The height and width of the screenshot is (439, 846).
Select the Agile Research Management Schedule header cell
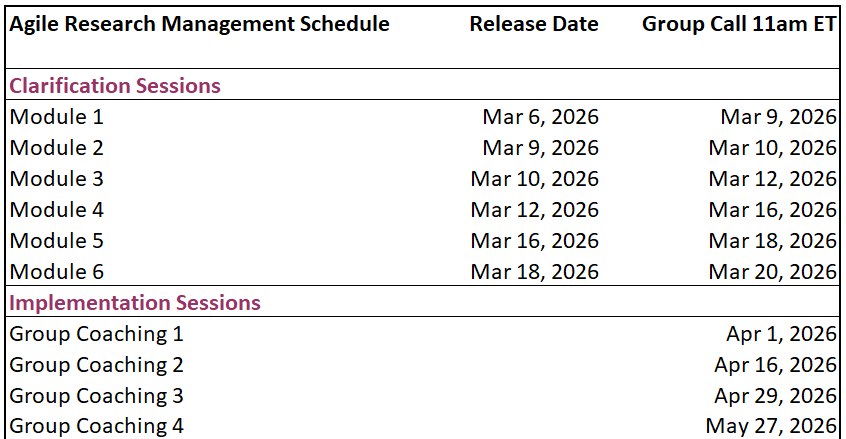tap(200, 23)
